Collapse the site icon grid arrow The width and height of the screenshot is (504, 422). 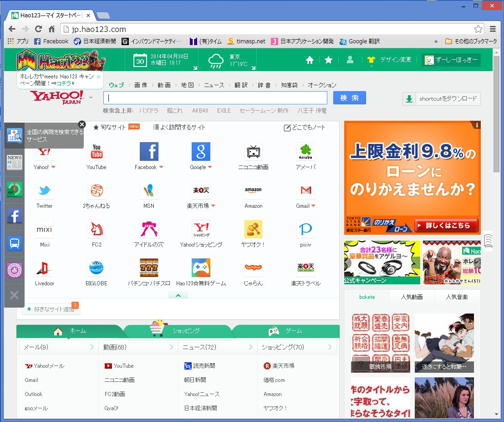coord(178,295)
